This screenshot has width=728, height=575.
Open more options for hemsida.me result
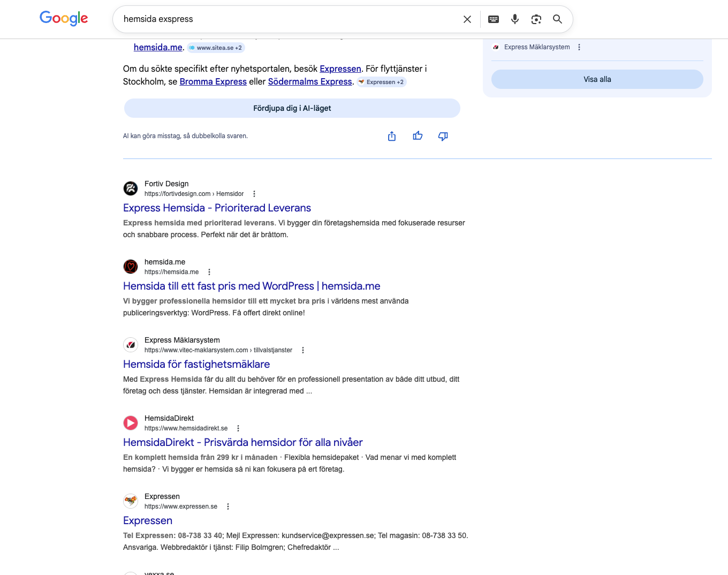coord(209,272)
